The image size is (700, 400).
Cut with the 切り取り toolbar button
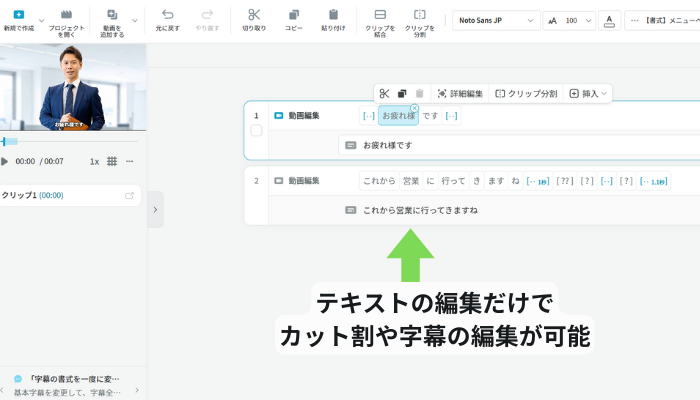click(254, 21)
